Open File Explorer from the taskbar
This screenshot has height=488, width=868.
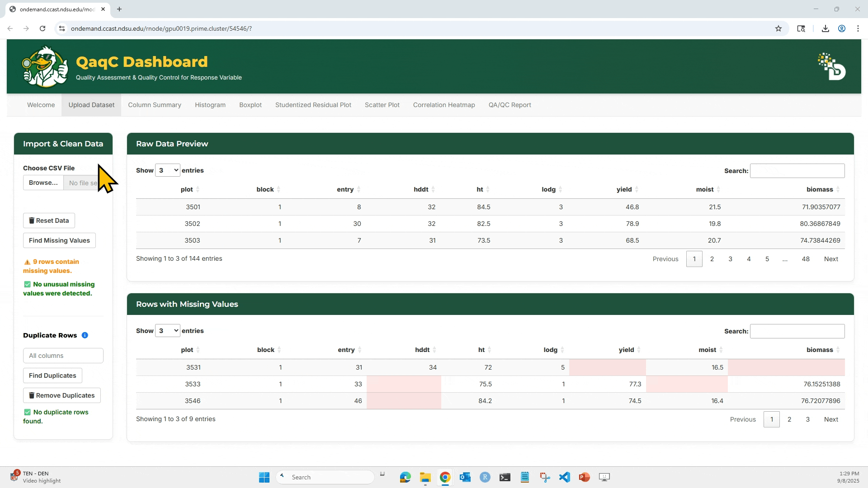pos(425,477)
